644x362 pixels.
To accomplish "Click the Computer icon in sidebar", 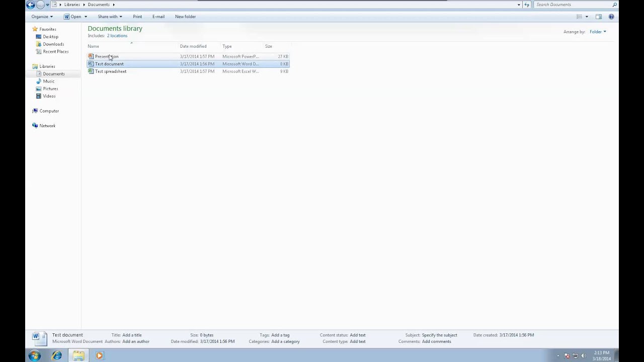I will [35, 111].
